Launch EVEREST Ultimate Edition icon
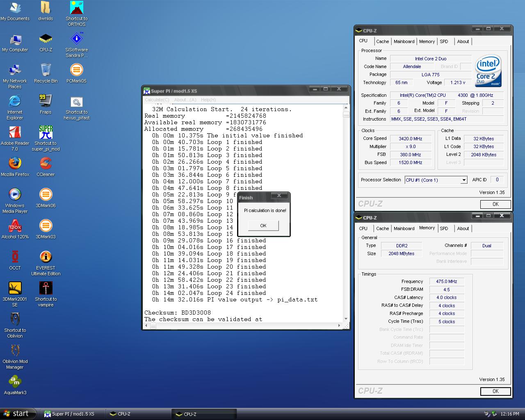 46,263
